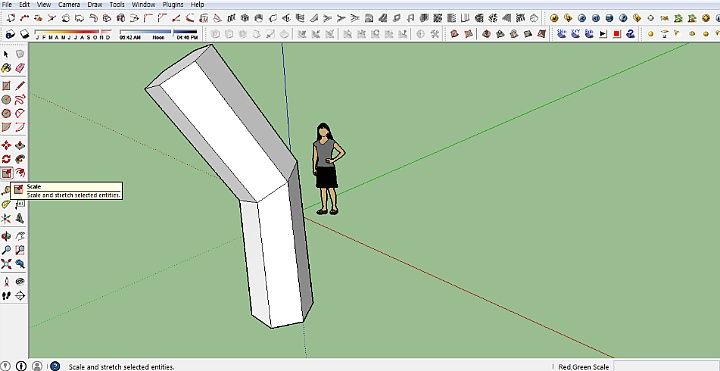720x371 pixels.
Task: Choose the Make Component tool
Action: [20, 54]
